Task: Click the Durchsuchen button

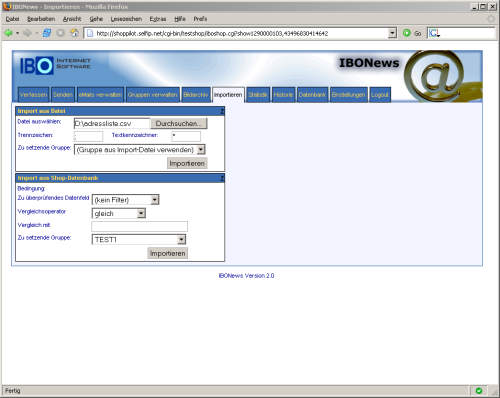Action: click(179, 123)
